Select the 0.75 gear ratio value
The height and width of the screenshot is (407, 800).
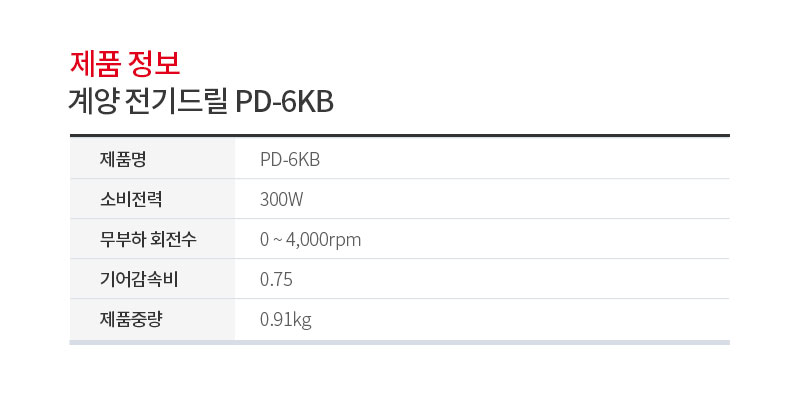(x=276, y=279)
